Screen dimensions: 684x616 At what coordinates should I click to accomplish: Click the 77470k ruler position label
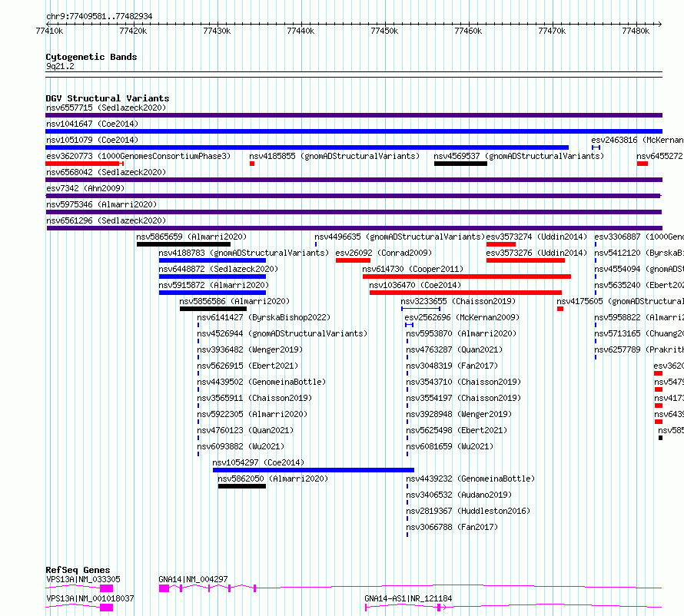coord(552,31)
